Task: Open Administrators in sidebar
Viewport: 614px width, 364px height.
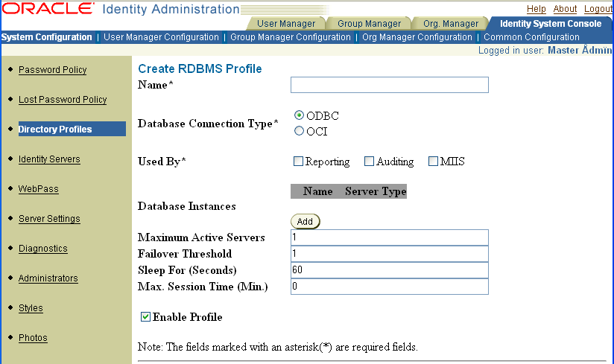Action: (48, 278)
